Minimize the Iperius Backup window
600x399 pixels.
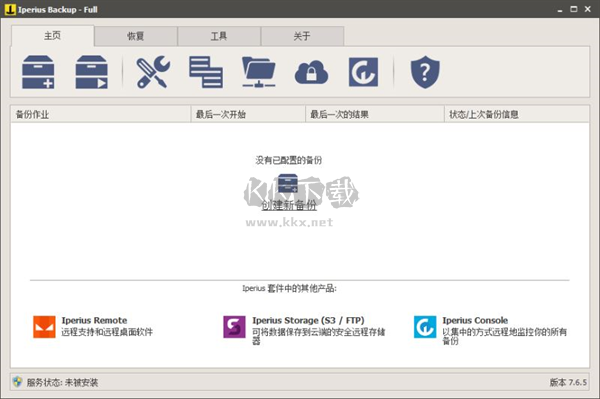point(560,10)
